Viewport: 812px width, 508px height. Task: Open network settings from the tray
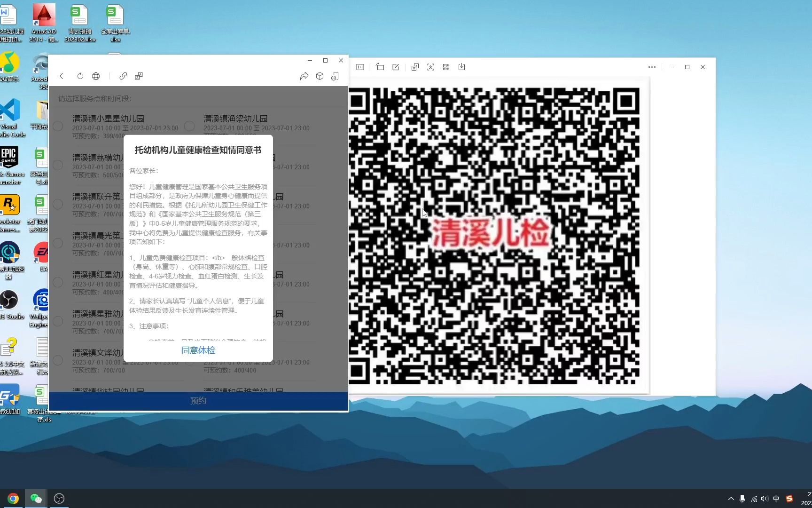[754, 499]
